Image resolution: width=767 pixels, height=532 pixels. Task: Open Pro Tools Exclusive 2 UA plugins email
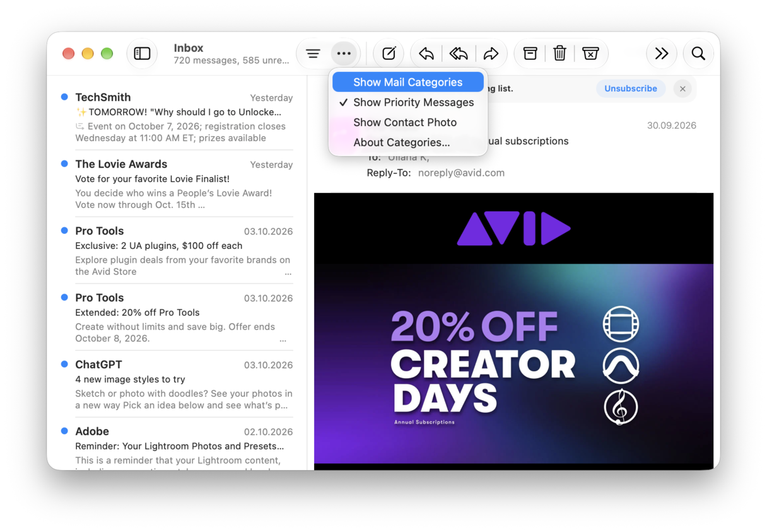pyautogui.click(x=177, y=250)
